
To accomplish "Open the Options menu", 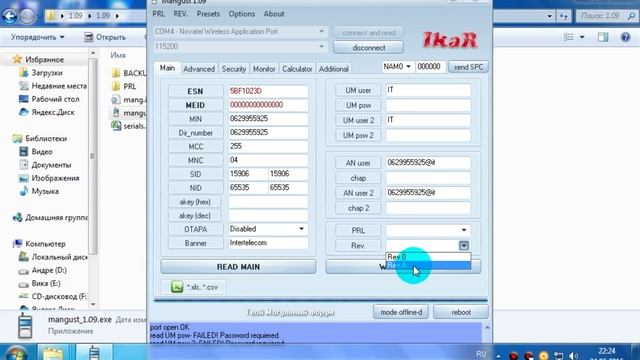I will pyautogui.click(x=242, y=14).
